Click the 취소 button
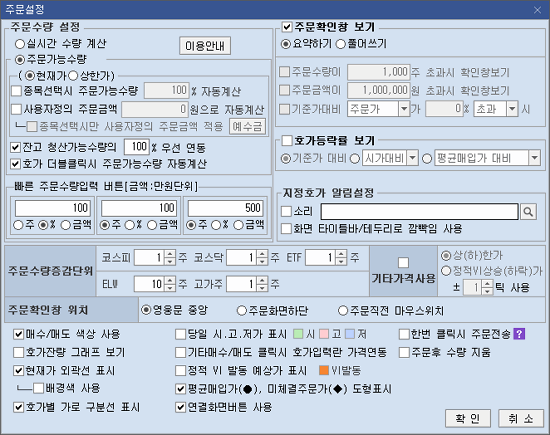Image resolution: width=550 pixels, height=435 pixels. coord(521,419)
